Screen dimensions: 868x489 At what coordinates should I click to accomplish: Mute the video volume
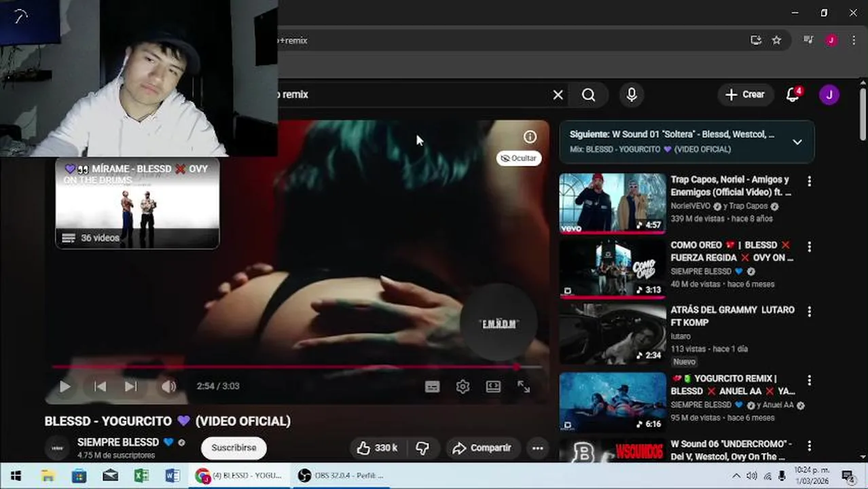(168, 386)
